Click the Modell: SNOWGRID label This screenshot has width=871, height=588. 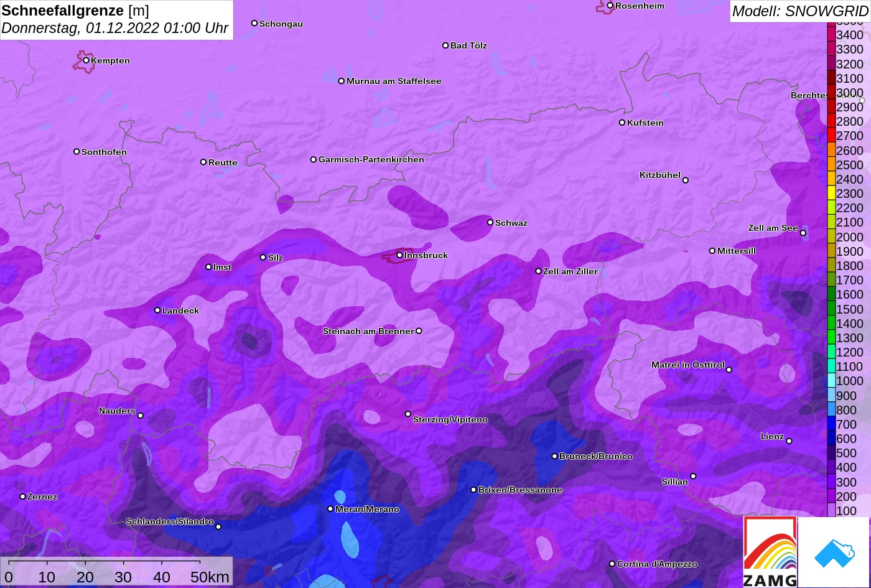click(x=799, y=11)
